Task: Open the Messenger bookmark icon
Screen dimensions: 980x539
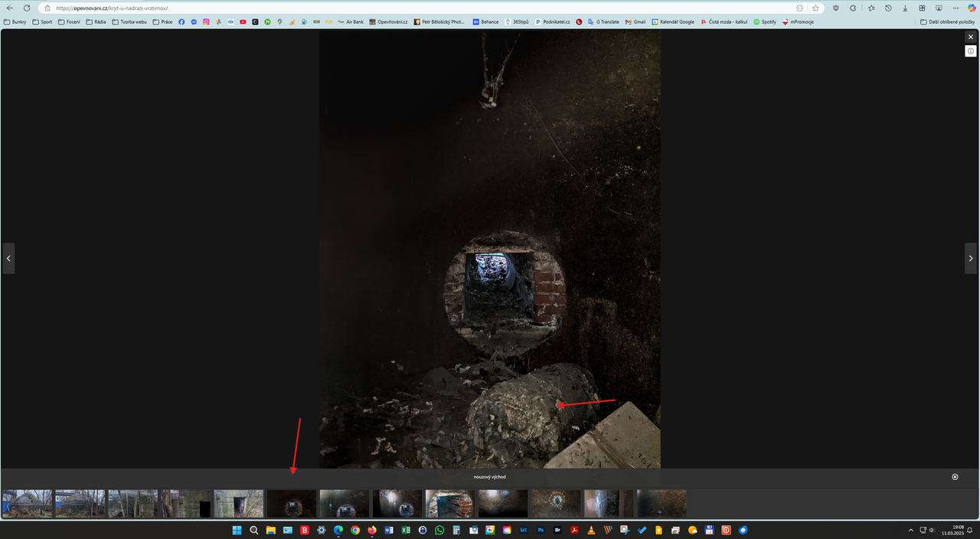Action: [x=194, y=21]
